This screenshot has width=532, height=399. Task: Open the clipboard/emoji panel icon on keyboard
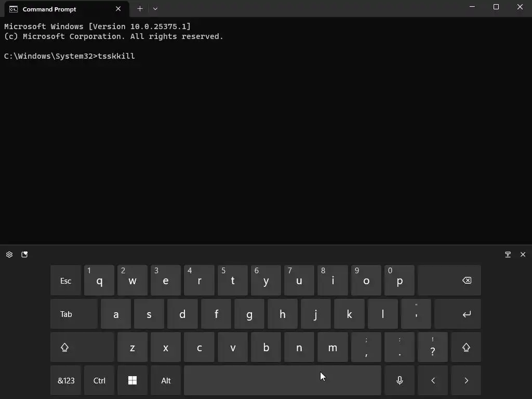point(24,255)
